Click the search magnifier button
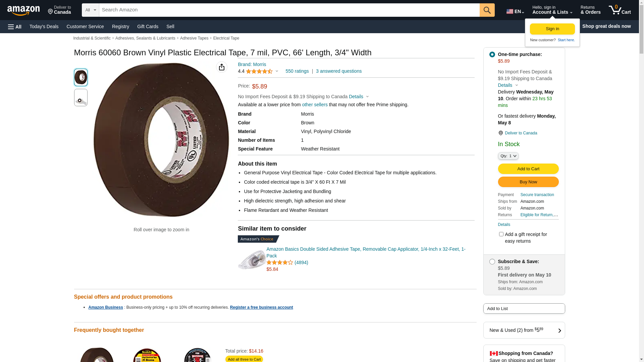This screenshot has height=362, width=644. coord(487,10)
